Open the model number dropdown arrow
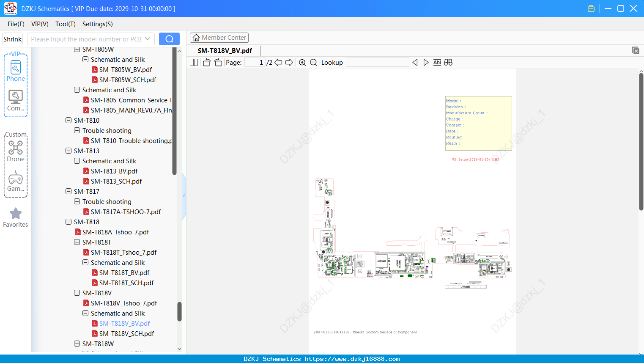 (x=148, y=39)
